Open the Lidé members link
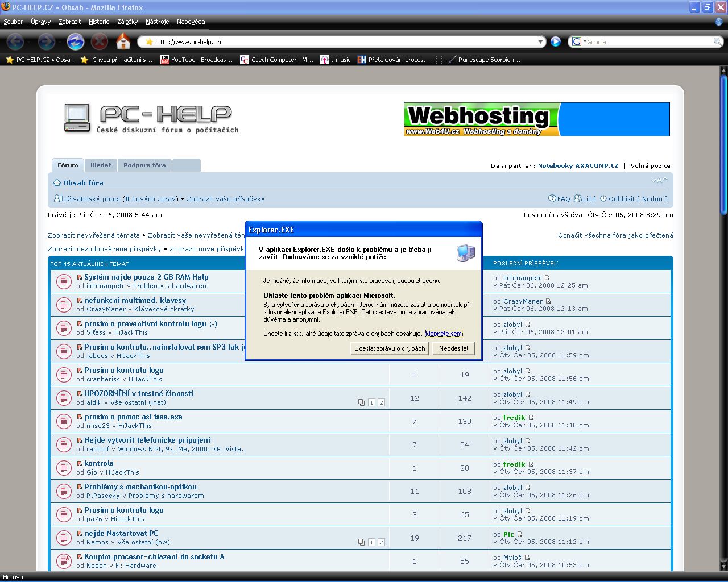Viewport: 728px width, 582px height. pos(585,199)
